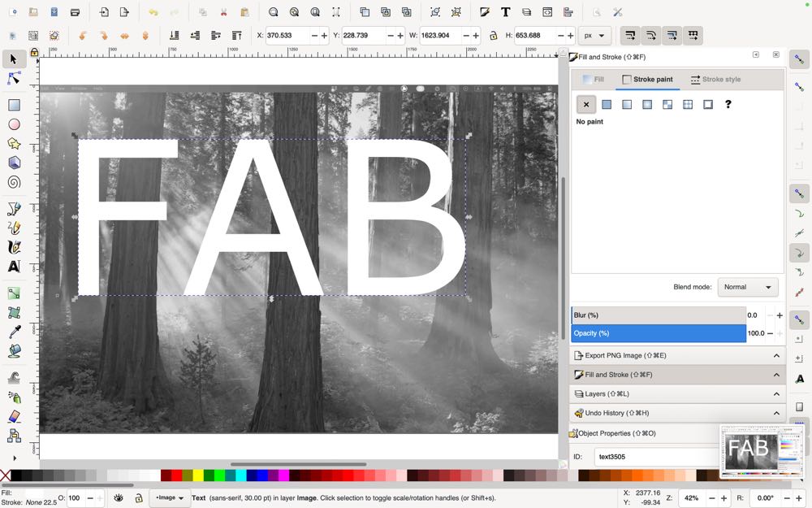Open the XML editor icon
812x508 pixels.
click(547, 12)
